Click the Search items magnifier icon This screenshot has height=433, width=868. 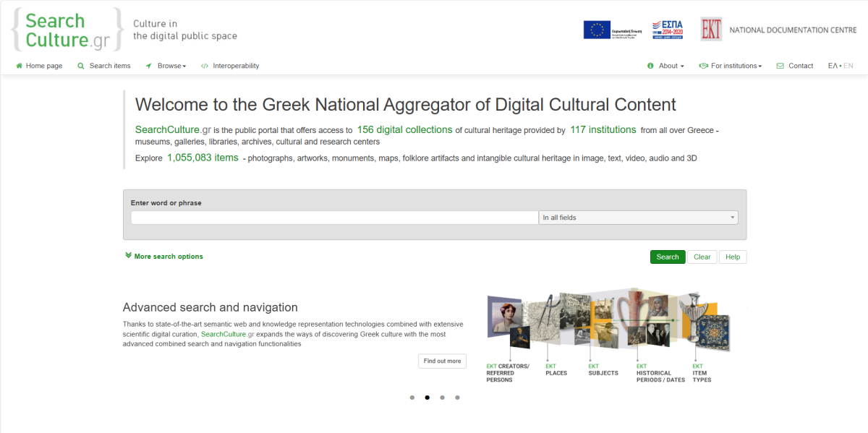pos(81,66)
